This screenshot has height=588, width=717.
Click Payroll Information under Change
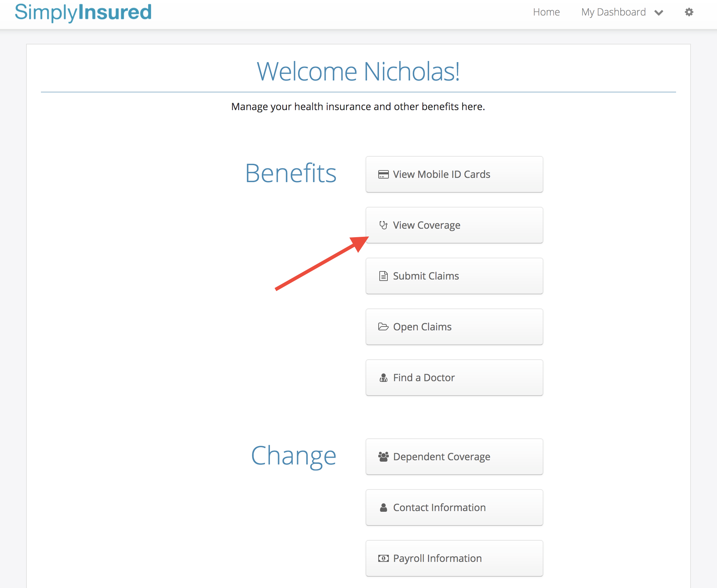pos(454,558)
